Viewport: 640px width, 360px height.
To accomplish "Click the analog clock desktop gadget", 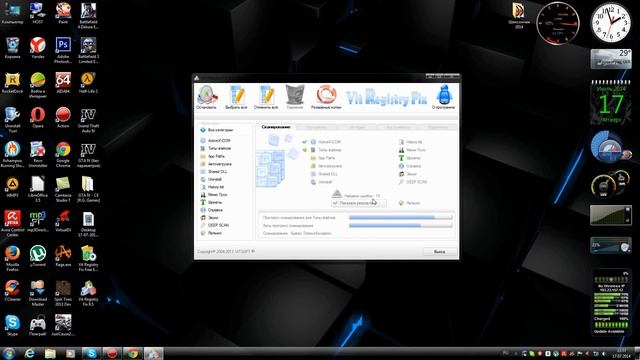I will 611,22.
